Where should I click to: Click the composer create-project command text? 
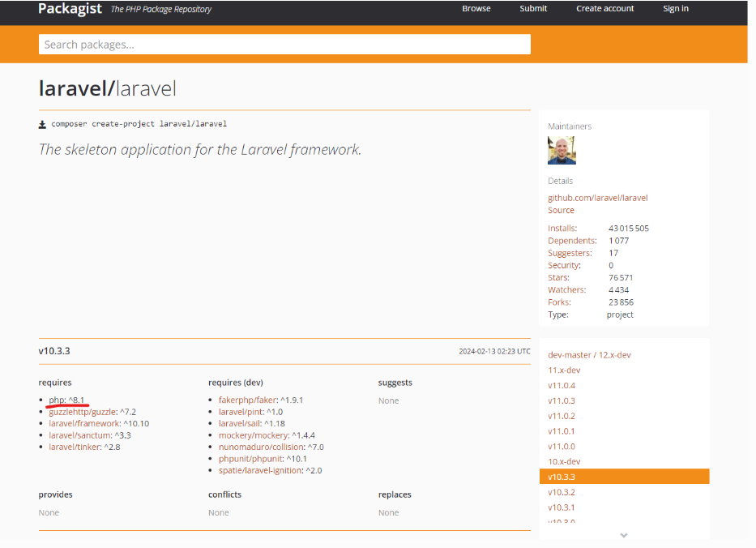[139, 124]
